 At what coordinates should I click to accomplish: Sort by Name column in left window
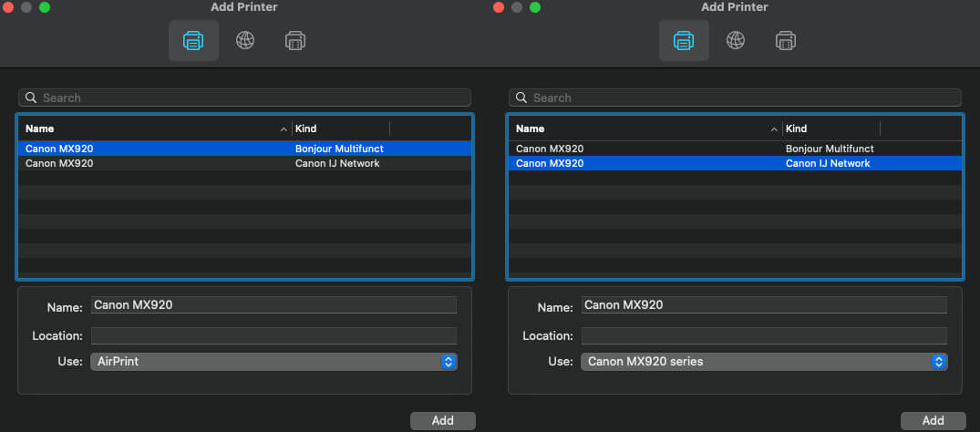tap(155, 129)
